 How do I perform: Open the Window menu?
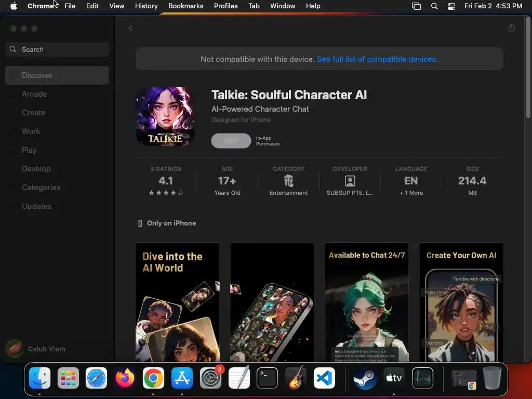[283, 6]
